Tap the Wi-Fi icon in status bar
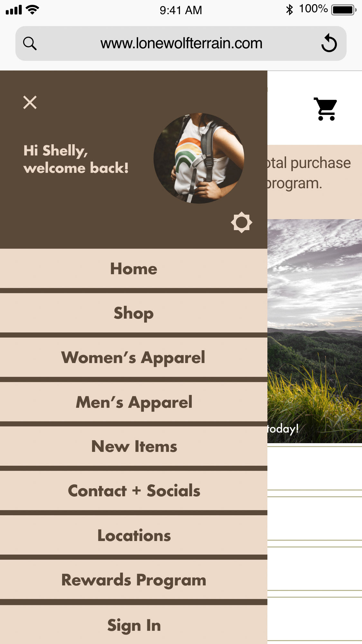The image size is (362, 644). pyautogui.click(x=32, y=10)
